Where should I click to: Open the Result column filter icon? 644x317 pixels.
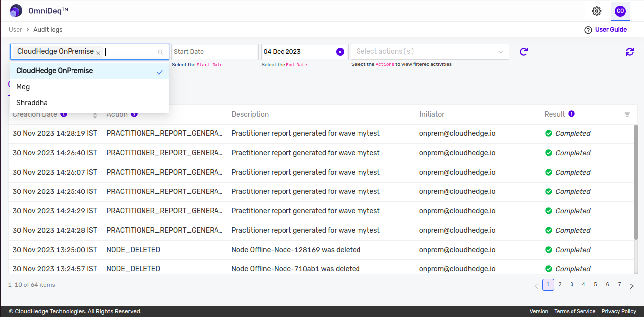627,115
